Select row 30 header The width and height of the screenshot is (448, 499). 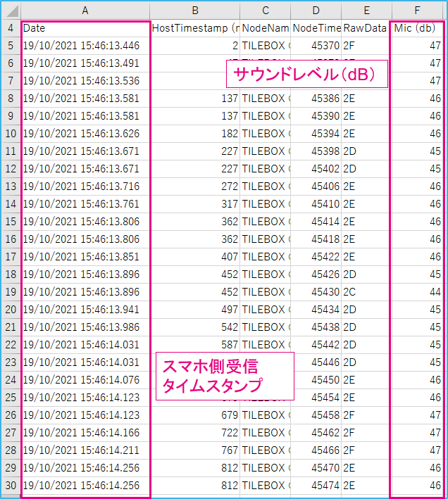11,486
